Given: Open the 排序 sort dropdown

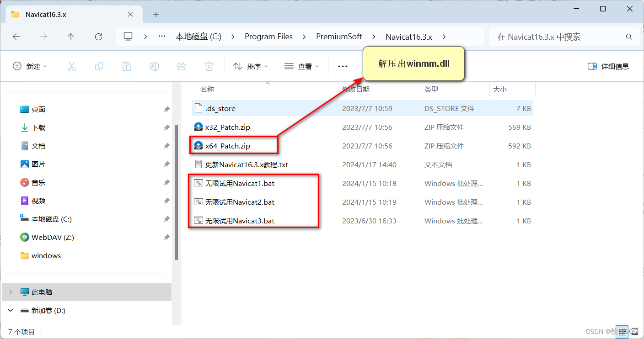Looking at the screenshot, I should [x=251, y=66].
